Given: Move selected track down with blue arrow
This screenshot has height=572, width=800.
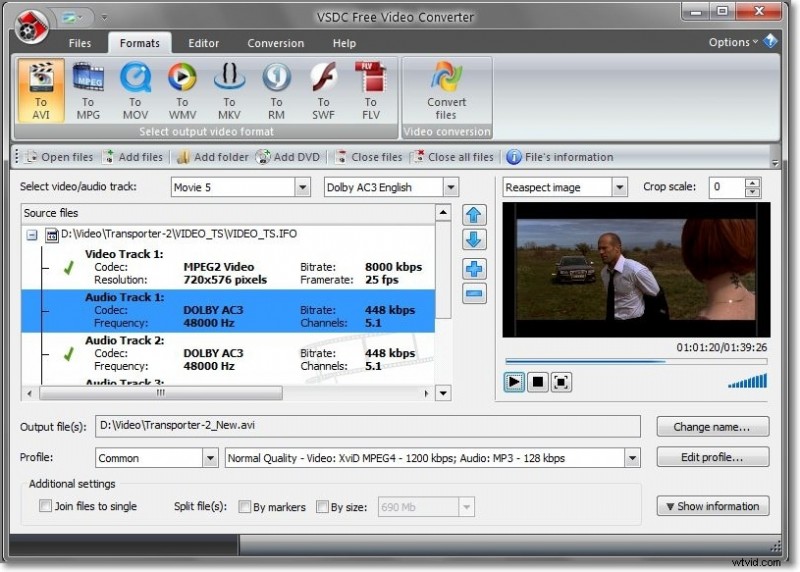Looking at the screenshot, I should (474, 239).
